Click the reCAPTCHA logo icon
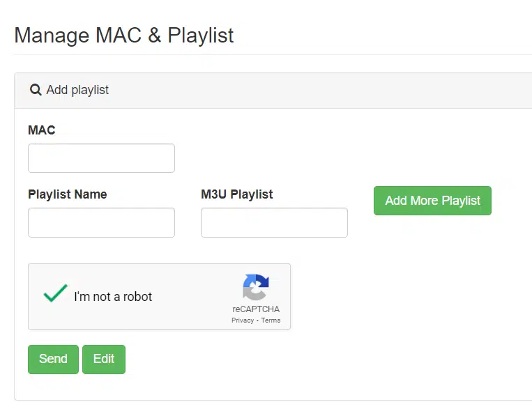This screenshot has height=402, width=532. click(256, 287)
